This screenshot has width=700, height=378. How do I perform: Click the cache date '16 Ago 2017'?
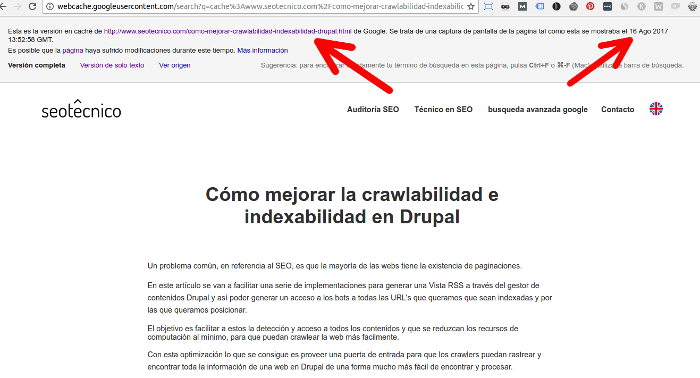[x=649, y=31]
